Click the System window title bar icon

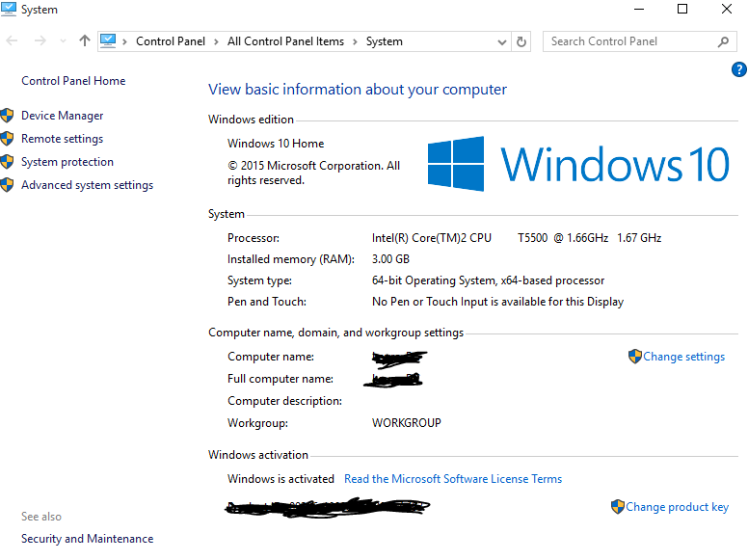coord(9,9)
